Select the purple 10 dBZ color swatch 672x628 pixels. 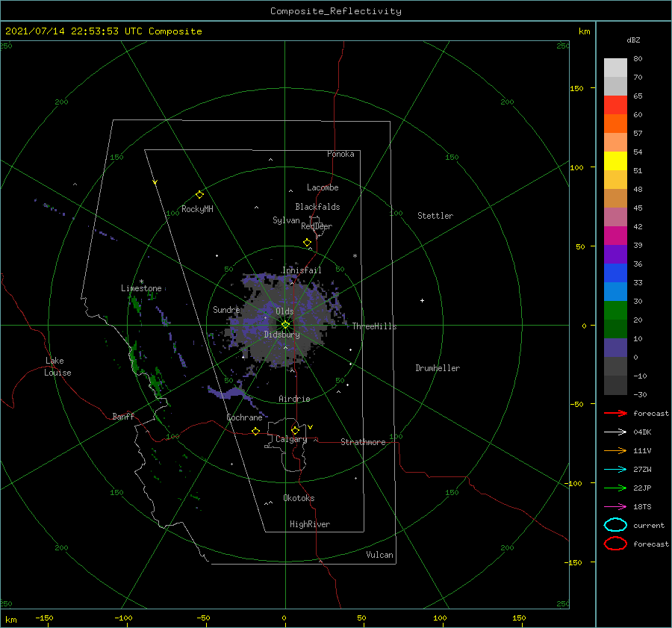tap(615, 347)
